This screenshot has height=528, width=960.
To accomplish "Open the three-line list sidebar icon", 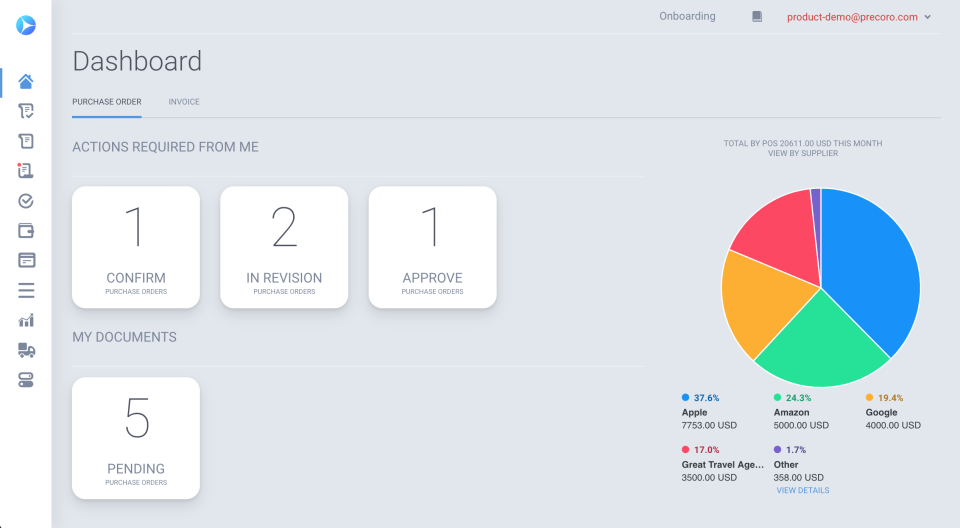I will point(26,290).
